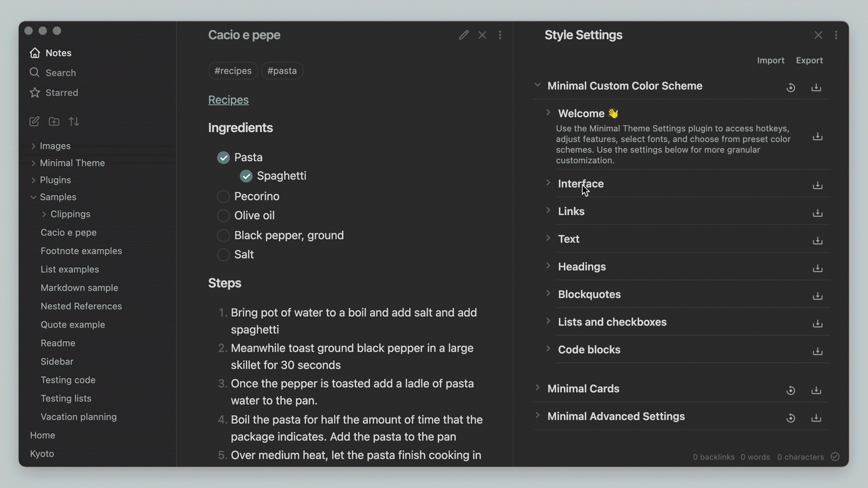Click the Import button
Image resolution: width=868 pixels, height=488 pixels.
click(x=770, y=60)
